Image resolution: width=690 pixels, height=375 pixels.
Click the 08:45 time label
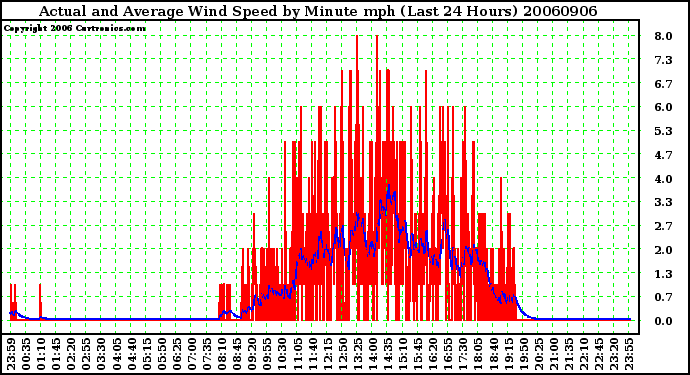point(237,354)
